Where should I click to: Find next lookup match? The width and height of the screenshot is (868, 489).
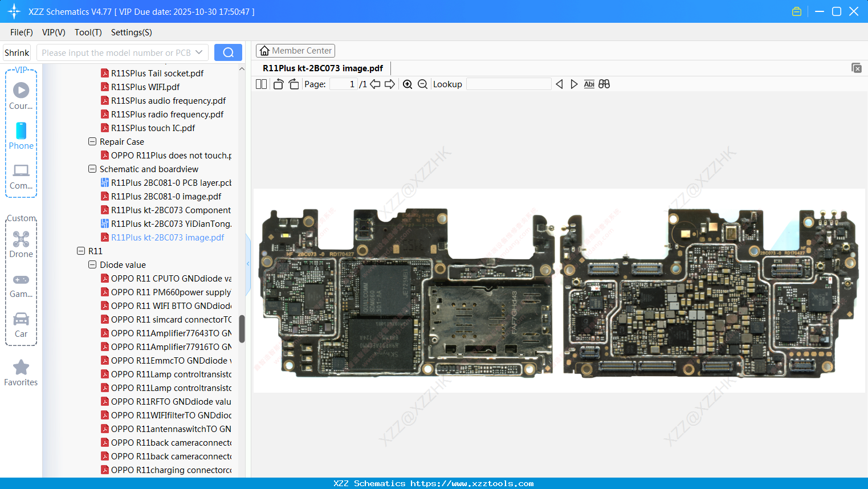pyautogui.click(x=574, y=84)
